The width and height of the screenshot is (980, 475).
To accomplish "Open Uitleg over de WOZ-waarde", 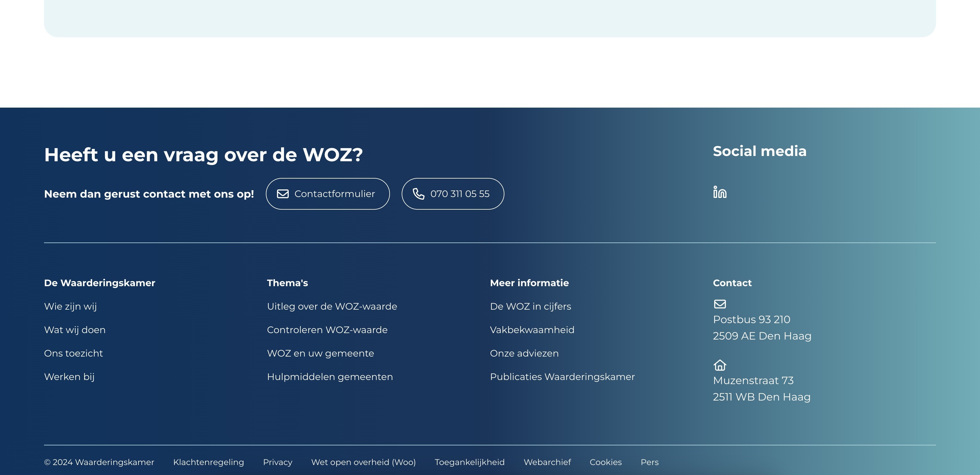I will [332, 306].
